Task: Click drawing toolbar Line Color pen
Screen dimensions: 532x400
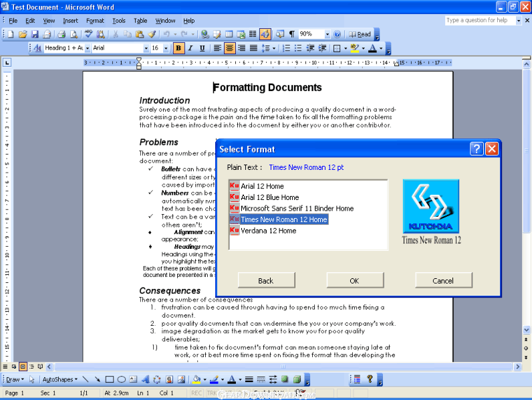Action: [214, 379]
